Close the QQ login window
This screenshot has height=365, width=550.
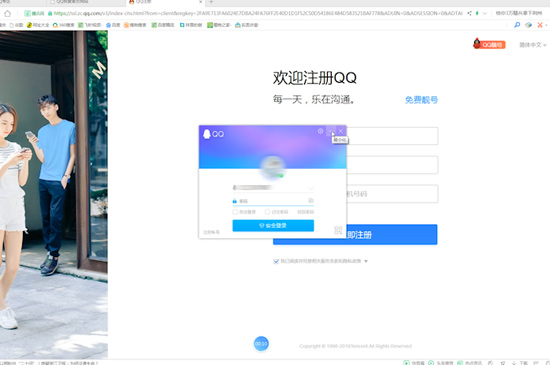pyautogui.click(x=341, y=131)
